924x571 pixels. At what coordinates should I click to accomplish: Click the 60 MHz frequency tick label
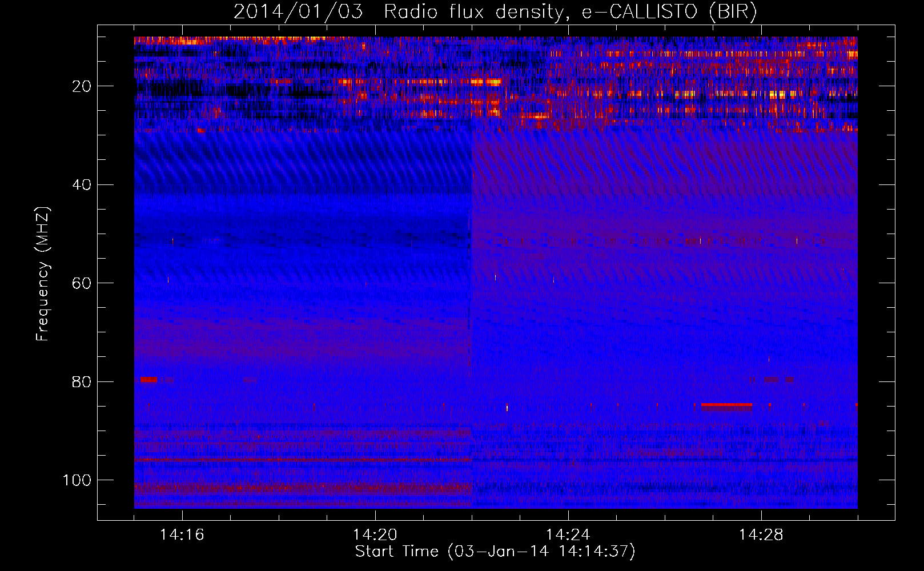point(82,283)
